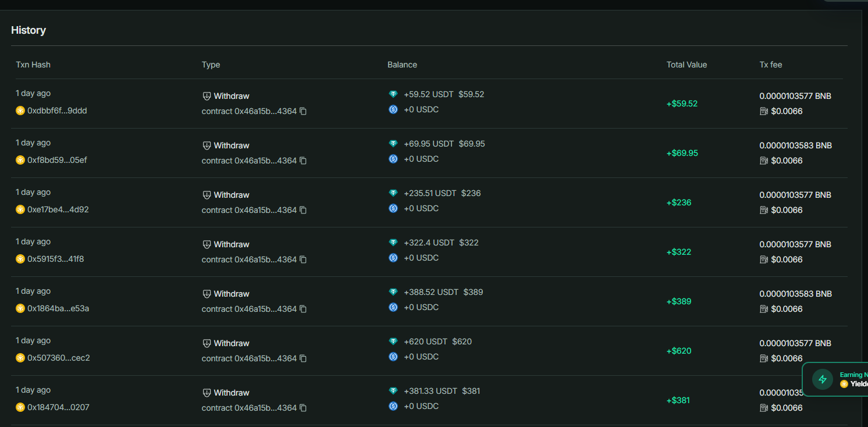868x427 pixels.
Task: Copy contract address in the 0x184704...0207 row
Action: 303,408
